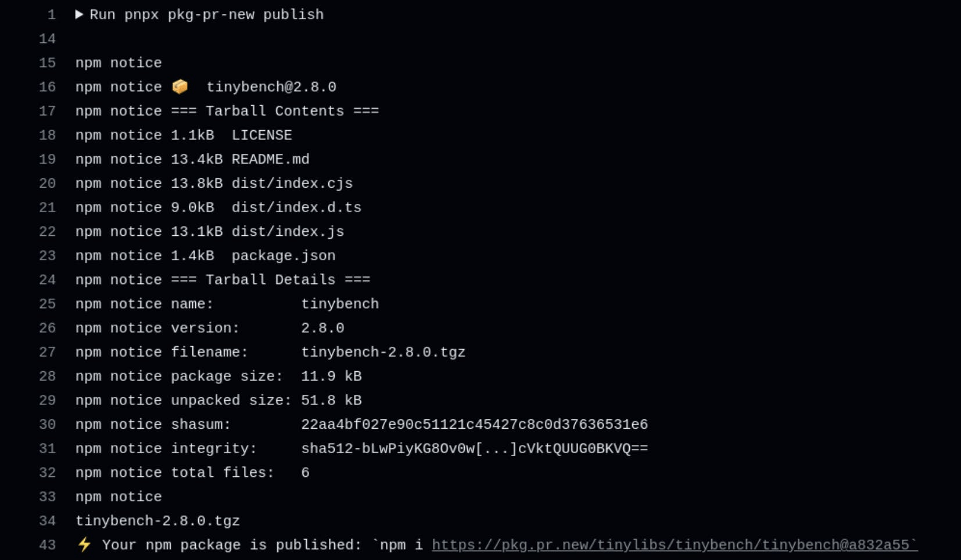
Task: Click line number 26 next to version
Action: [x=47, y=328]
